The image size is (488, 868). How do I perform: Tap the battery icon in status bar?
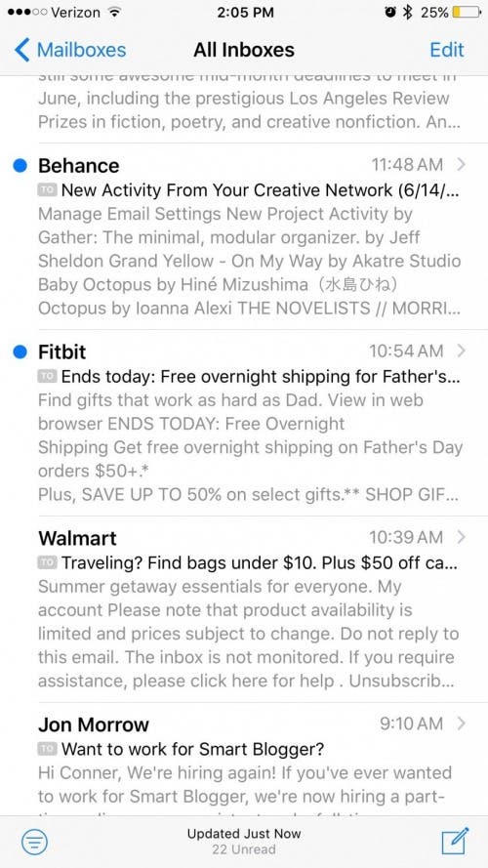[467, 12]
